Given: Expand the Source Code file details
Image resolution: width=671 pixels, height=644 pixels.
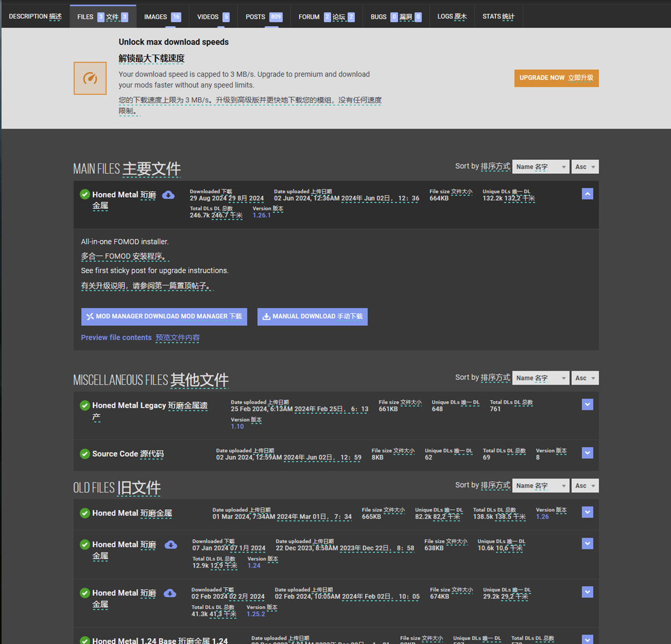Looking at the screenshot, I should click(587, 453).
